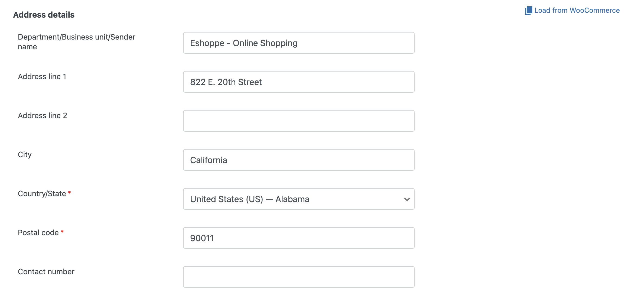This screenshot has width=644, height=297.
Task: Click the Address line 1 label
Action: pos(42,76)
